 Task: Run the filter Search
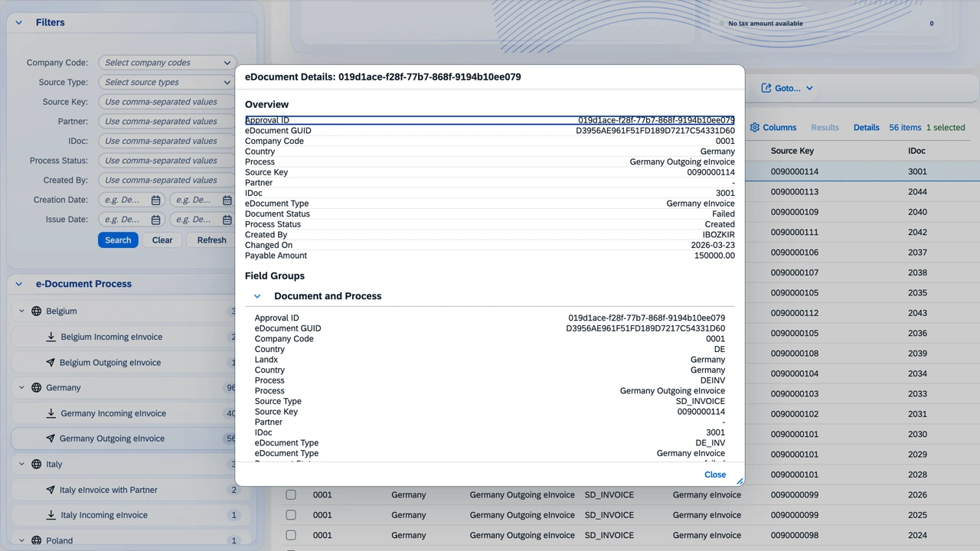tap(118, 240)
